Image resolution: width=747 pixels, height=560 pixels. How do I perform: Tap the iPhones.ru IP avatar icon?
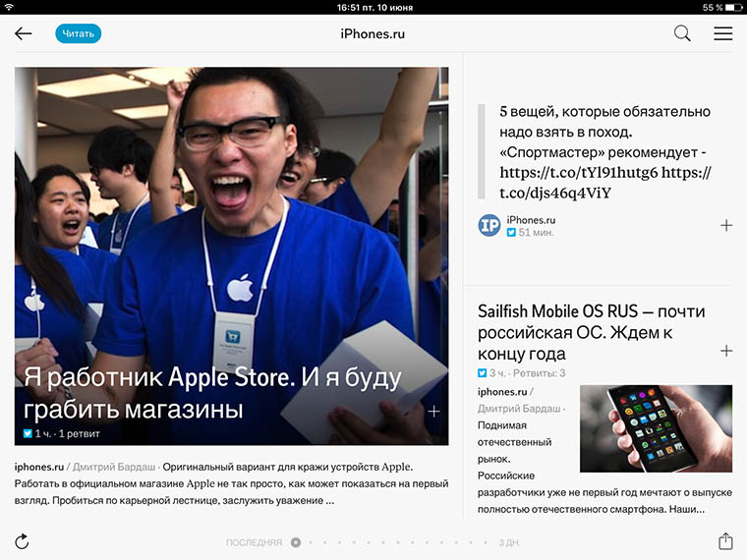pos(489,226)
